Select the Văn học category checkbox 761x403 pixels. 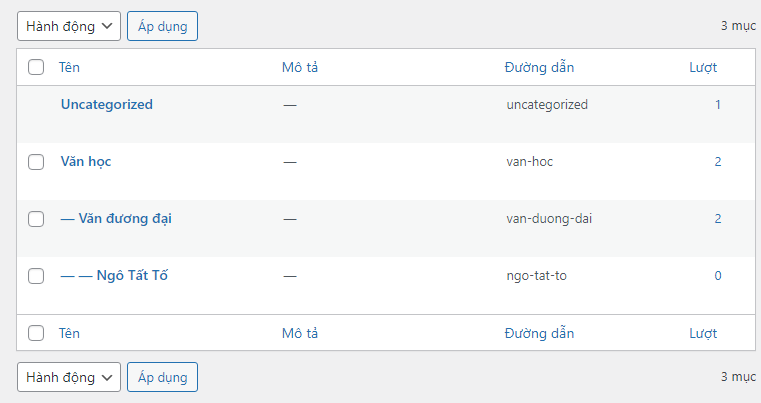click(x=36, y=162)
